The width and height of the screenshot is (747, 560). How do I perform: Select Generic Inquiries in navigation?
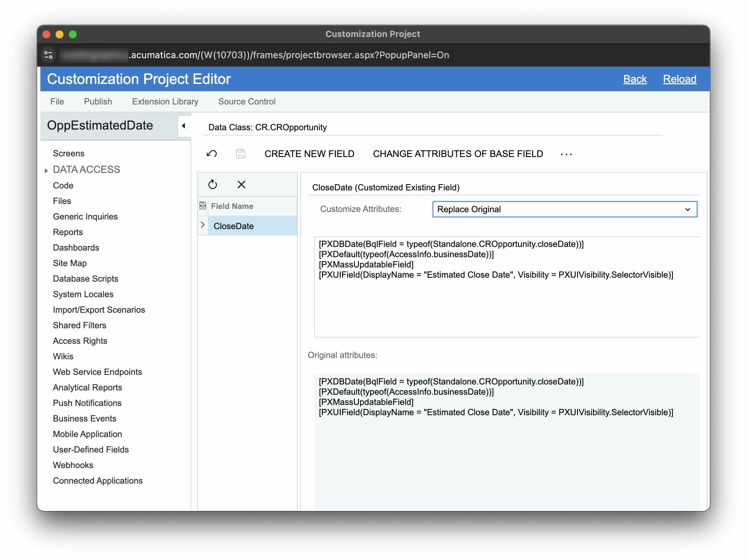(x=85, y=217)
